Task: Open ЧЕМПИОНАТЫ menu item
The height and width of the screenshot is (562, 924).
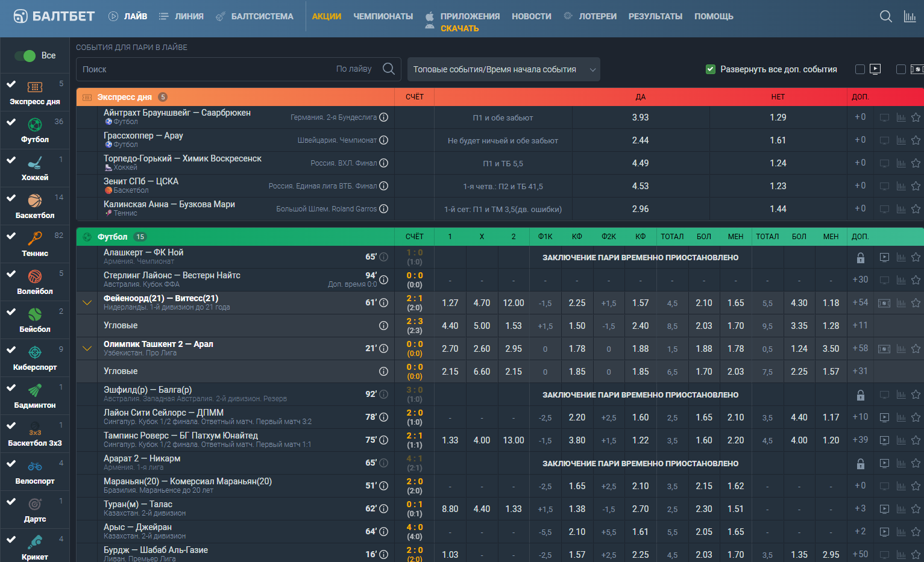Action: (383, 16)
